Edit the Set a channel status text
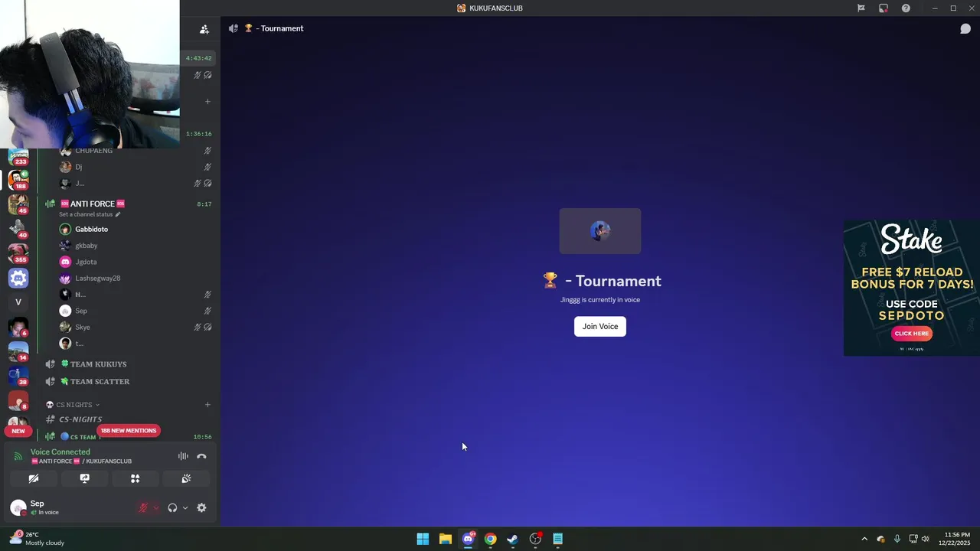This screenshot has width=980, height=551. pos(90,214)
